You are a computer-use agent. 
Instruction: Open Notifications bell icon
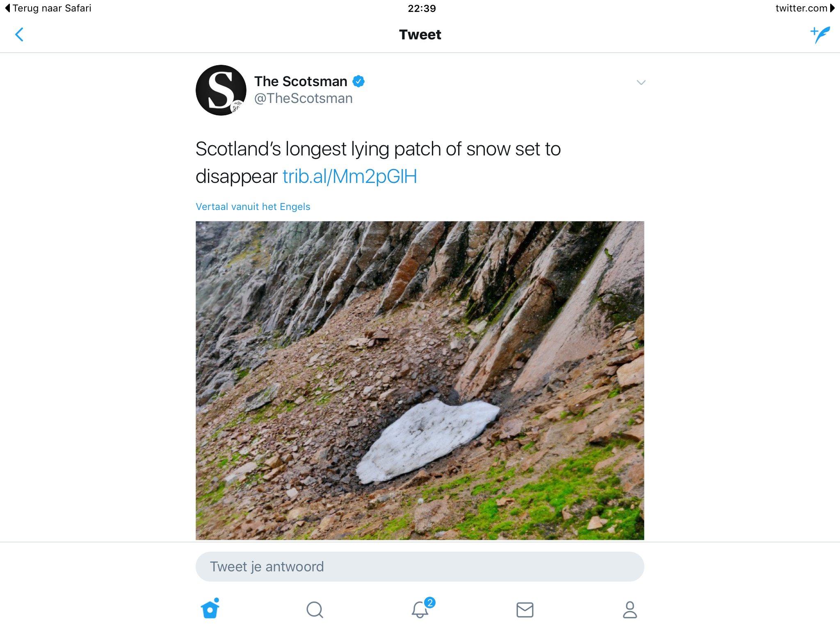420,609
